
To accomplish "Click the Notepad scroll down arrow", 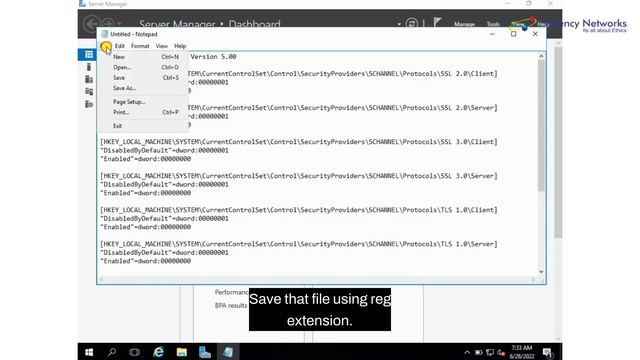I will [541, 271].
